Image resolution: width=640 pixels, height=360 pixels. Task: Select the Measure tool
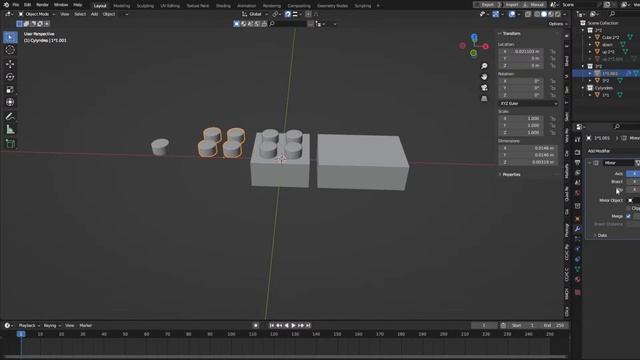(x=10, y=129)
